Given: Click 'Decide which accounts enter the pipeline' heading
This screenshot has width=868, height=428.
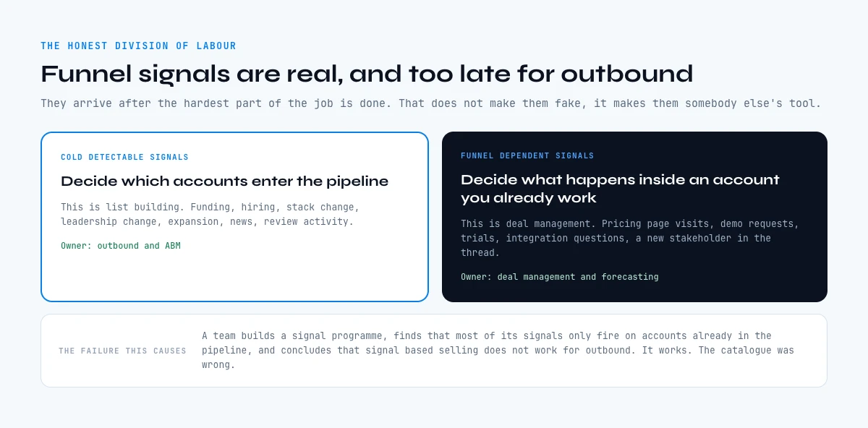Looking at the screenshot, I should pos(224,181).
